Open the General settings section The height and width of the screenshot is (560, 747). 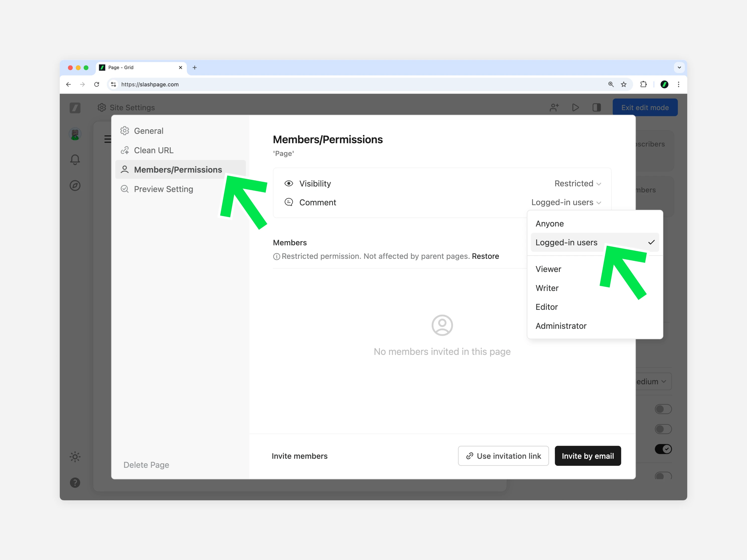click(181, 131)
